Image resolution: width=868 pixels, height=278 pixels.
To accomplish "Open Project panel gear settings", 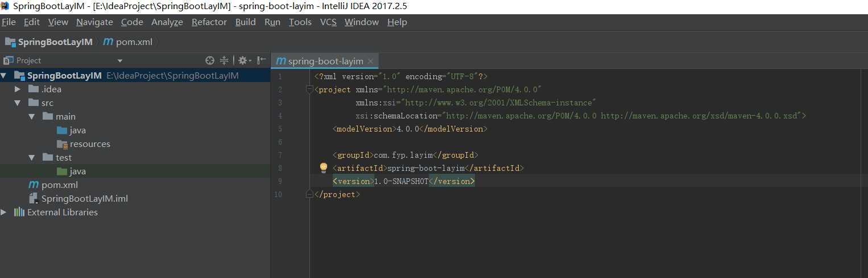I will [x=244, y=60].
